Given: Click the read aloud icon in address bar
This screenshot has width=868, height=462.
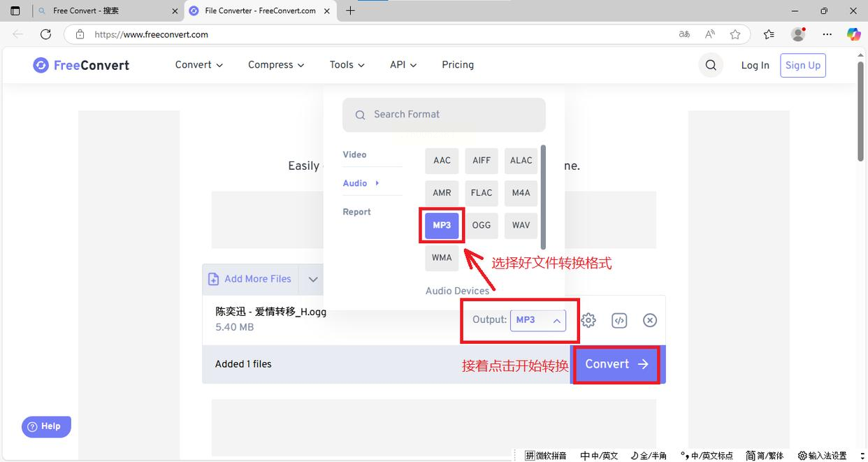Looking at the screenshot, I should (x=710, y=34).
